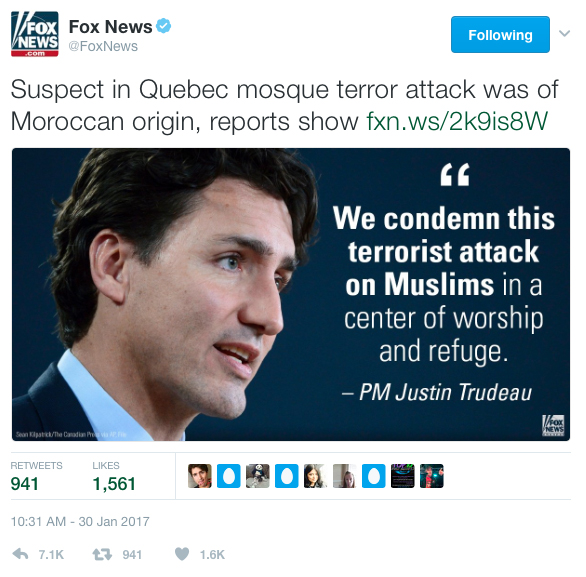This screenshot has width=586, height=577.
Task: Open the panda avatar profile
Action: 257,476
